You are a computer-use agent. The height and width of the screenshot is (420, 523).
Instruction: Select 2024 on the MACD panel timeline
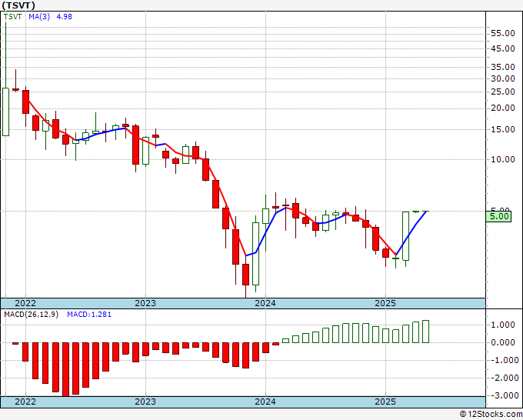[x=265, y=402]
